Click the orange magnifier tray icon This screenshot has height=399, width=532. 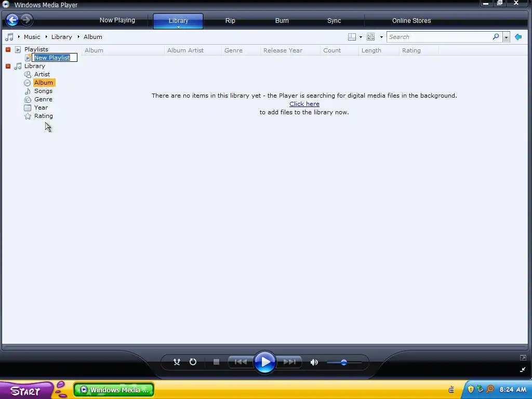click(x=490, y=389)
